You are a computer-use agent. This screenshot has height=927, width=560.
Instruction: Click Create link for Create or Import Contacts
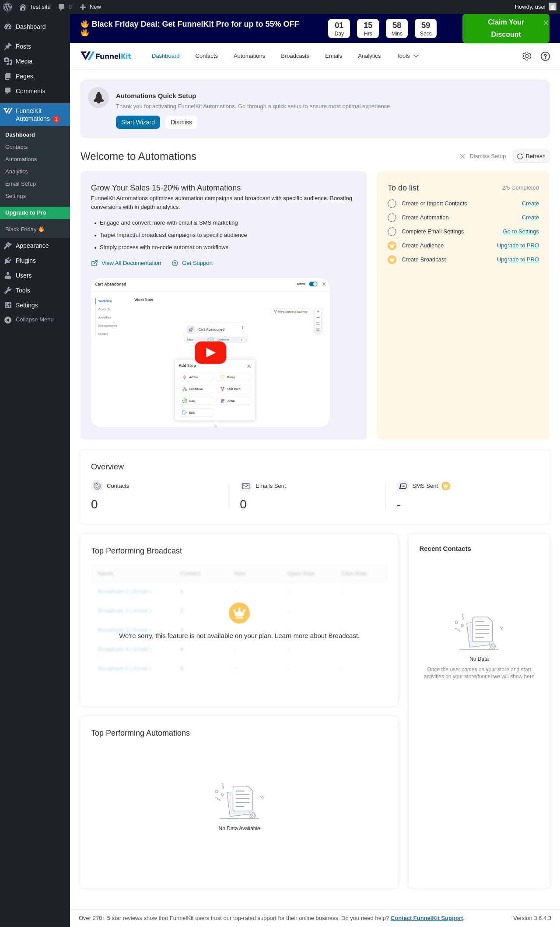click(x=530, y=204)
